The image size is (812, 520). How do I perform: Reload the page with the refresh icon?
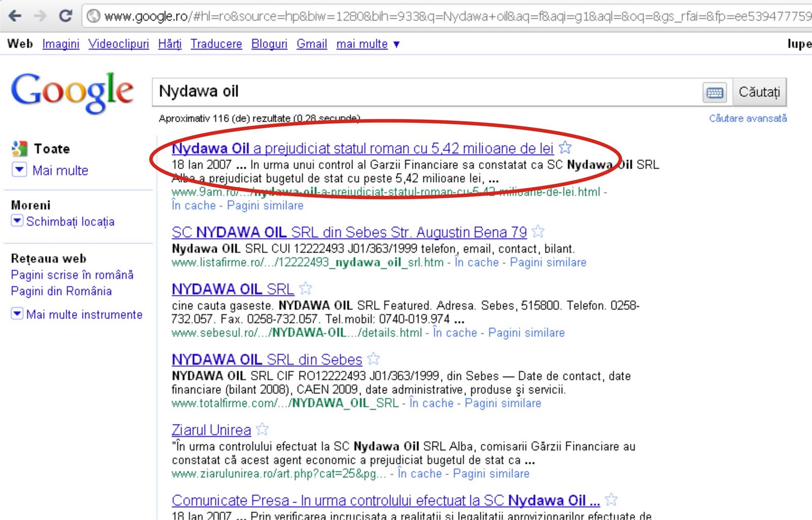65,16
